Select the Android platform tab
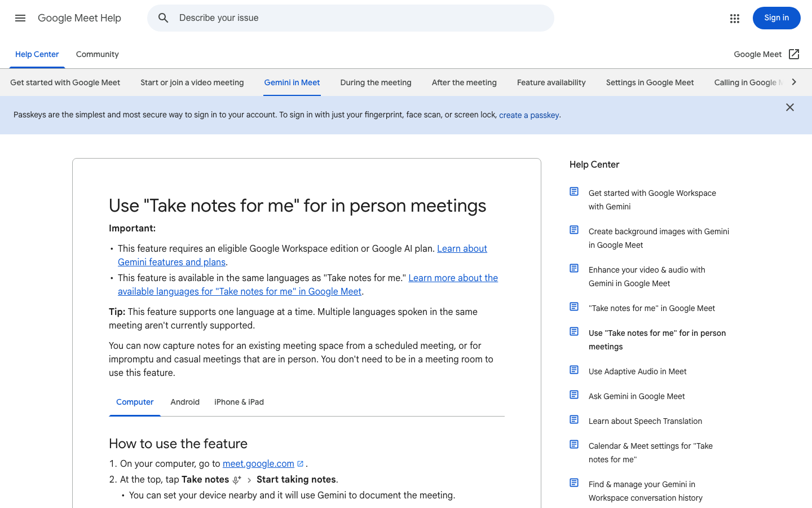The width and height of the screenshot is (812, 508). tap(185, 402)
